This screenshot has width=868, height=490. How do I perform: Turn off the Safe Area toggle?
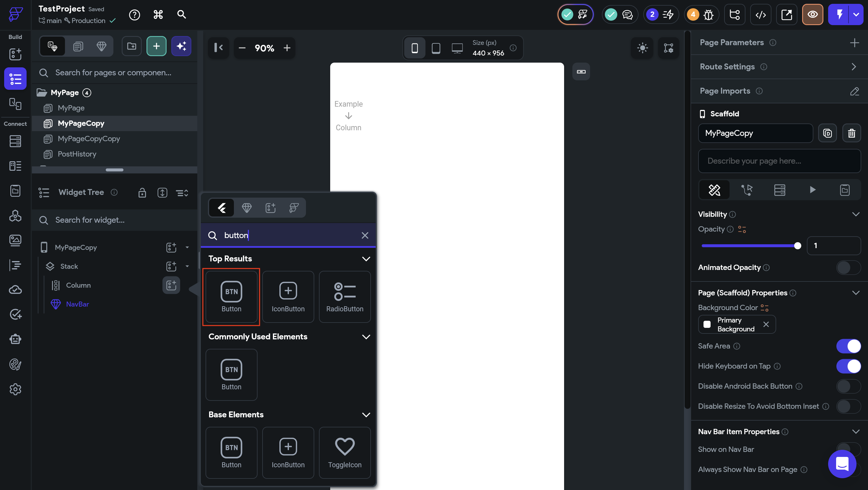tap(848, 346)
